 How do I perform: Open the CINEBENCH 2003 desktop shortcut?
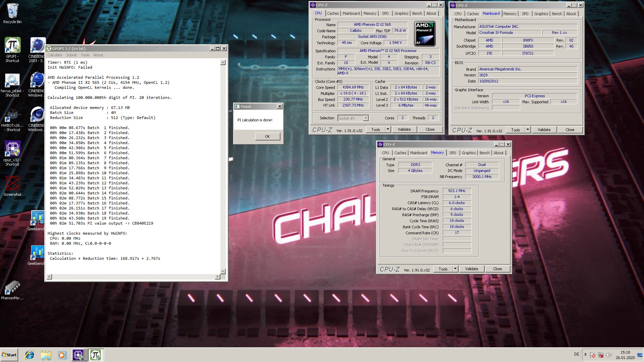(37, 50)
